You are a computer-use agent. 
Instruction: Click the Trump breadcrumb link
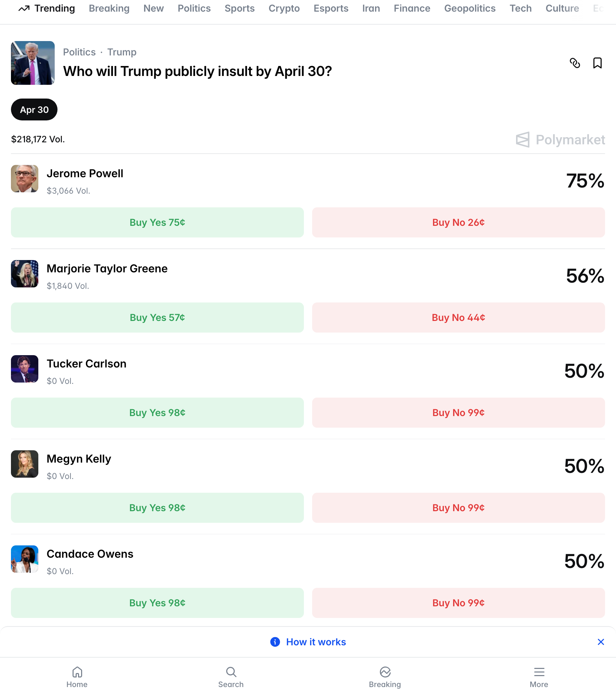(122, 52)
